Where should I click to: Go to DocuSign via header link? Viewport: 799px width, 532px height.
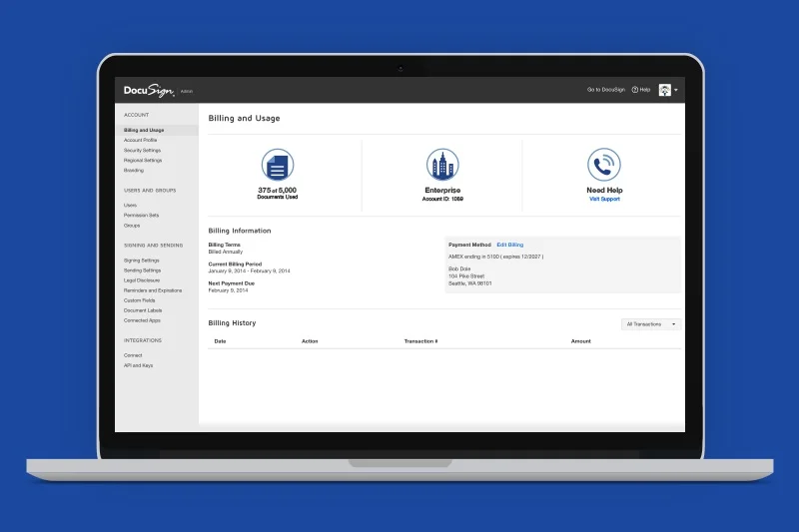[606, 90]
